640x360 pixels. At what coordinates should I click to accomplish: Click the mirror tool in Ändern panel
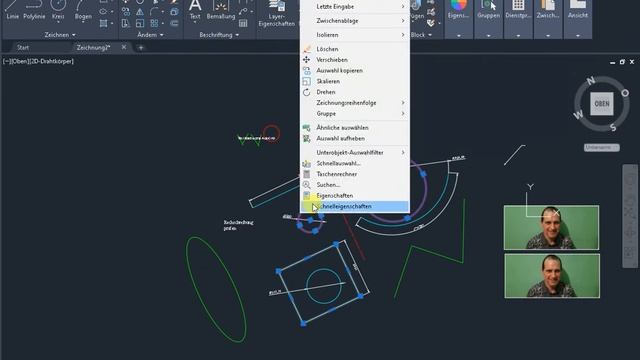(x=140, y=12)
